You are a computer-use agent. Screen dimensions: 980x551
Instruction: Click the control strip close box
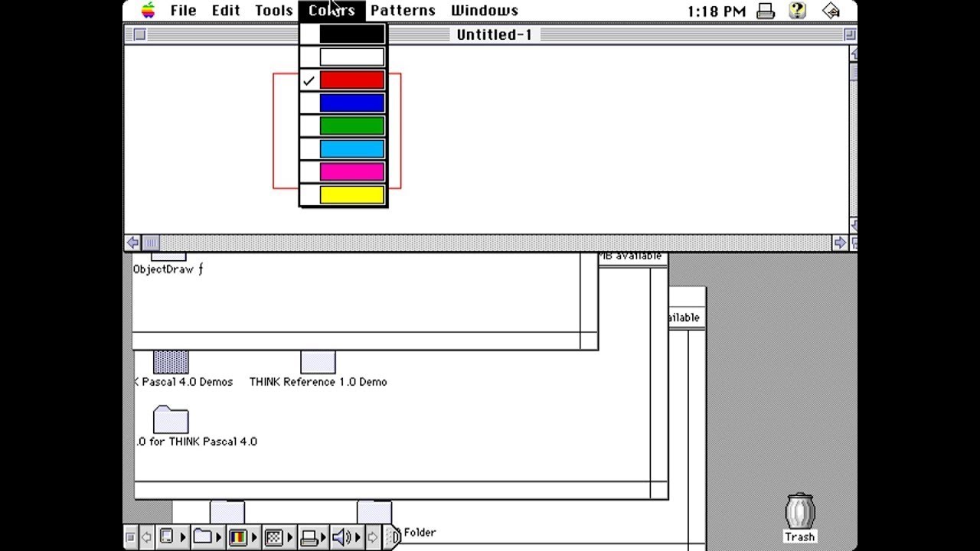pos(130,537)
